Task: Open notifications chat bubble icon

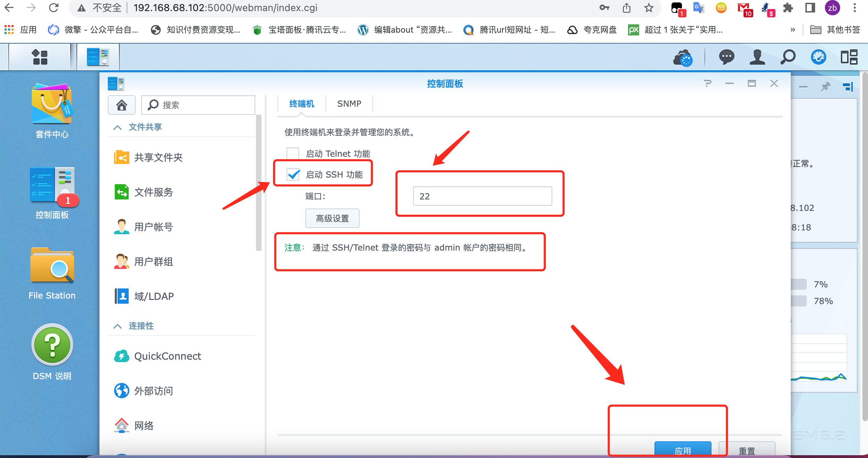Action: tap(726, 57)
